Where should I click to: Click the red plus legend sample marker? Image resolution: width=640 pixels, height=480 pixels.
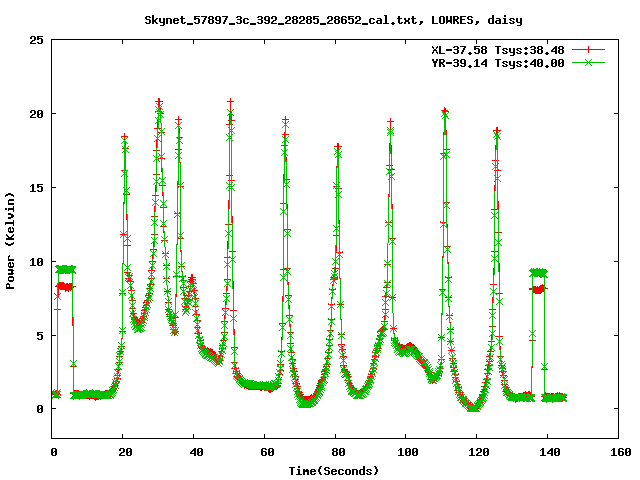pyautogui.click(x=588, y=50)
